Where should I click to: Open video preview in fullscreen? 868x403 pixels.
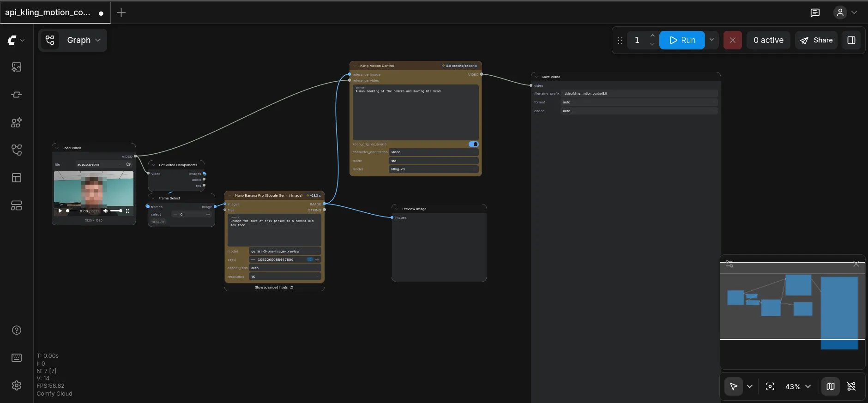(128, 211)
